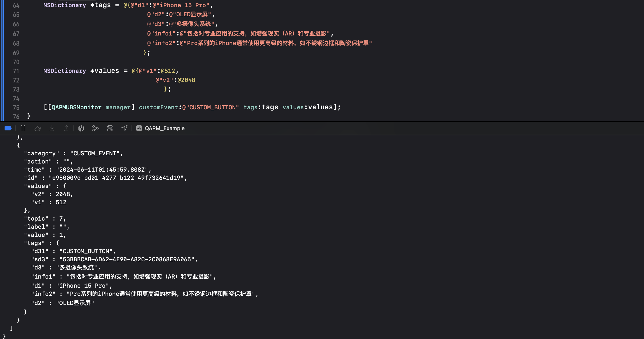Click line number 64 in gutter
This screenshot has width=644, height=339.
tap(16, 6)
